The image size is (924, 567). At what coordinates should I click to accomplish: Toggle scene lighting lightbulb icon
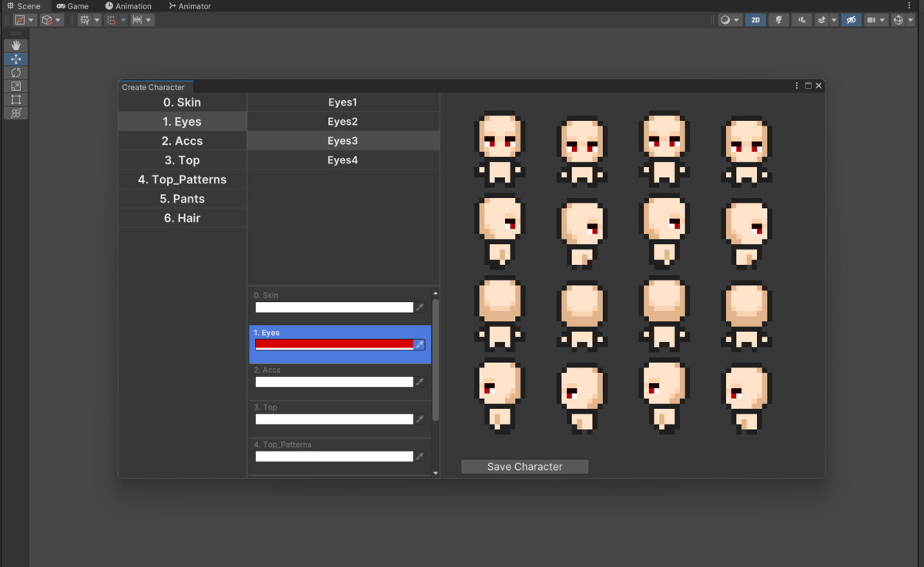coord(778,20)
